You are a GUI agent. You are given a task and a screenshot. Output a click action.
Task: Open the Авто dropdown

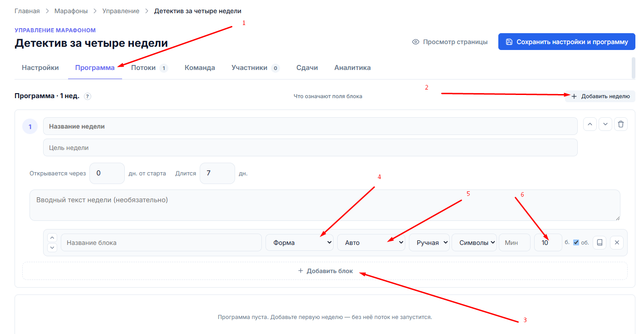(371, 243)
